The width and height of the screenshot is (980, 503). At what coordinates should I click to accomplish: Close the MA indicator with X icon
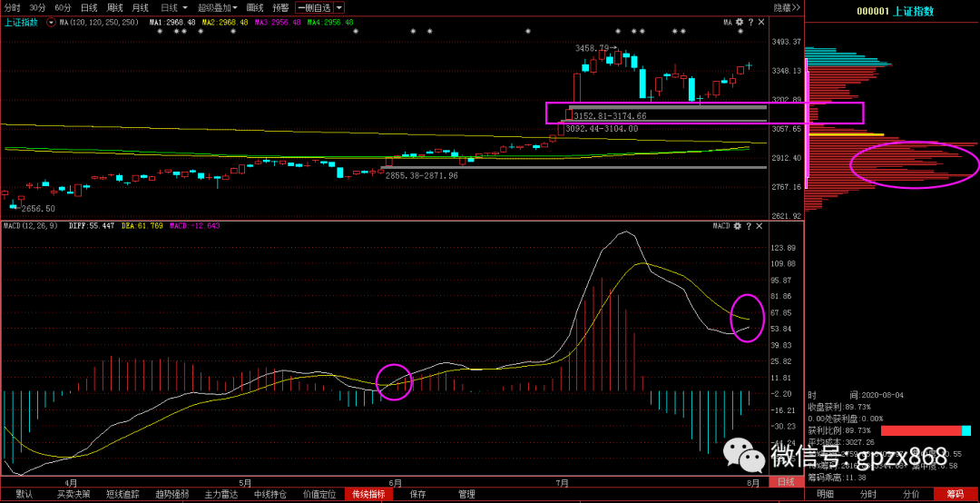760,23
